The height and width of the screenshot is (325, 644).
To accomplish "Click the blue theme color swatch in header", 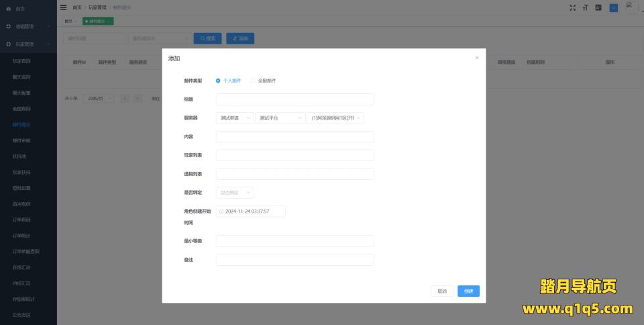I will [613, 7].
